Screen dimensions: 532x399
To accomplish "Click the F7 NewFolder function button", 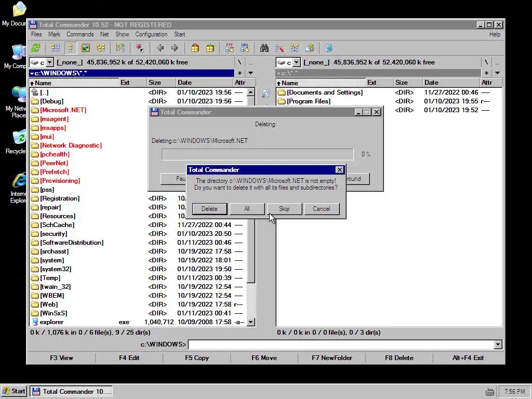I will [332, 357].
